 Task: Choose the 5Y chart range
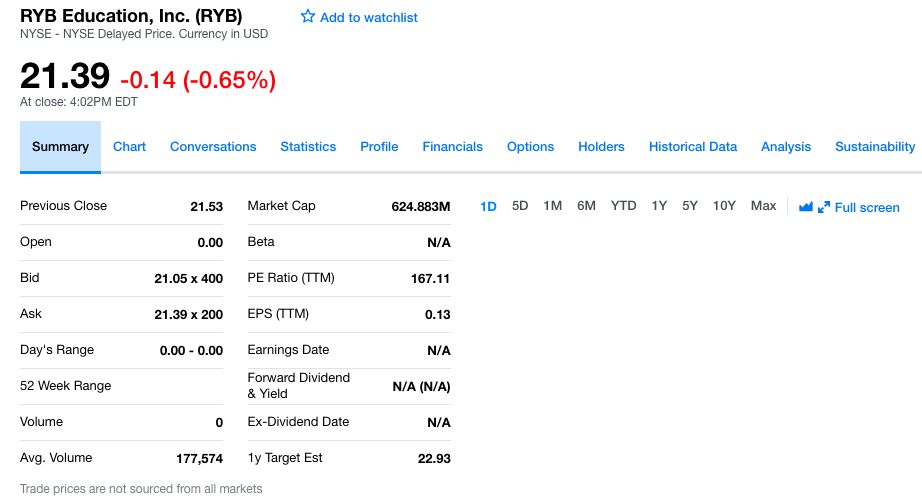(690, 206)
